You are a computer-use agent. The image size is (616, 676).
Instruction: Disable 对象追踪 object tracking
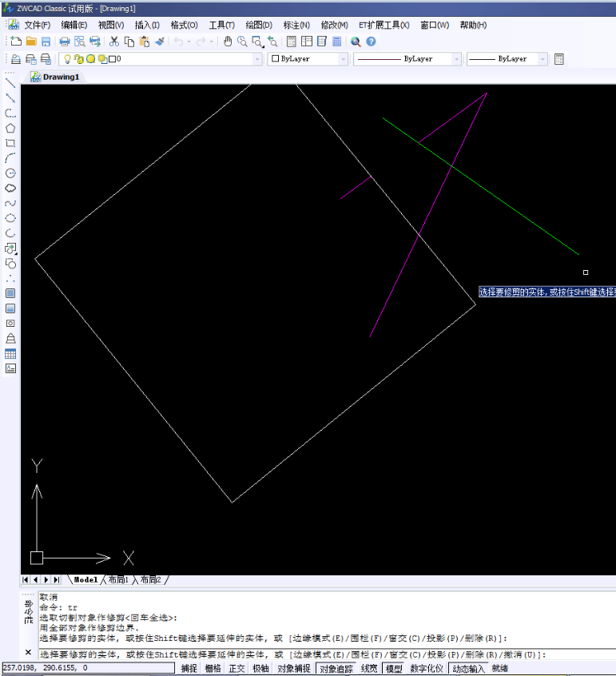point(336,668)
